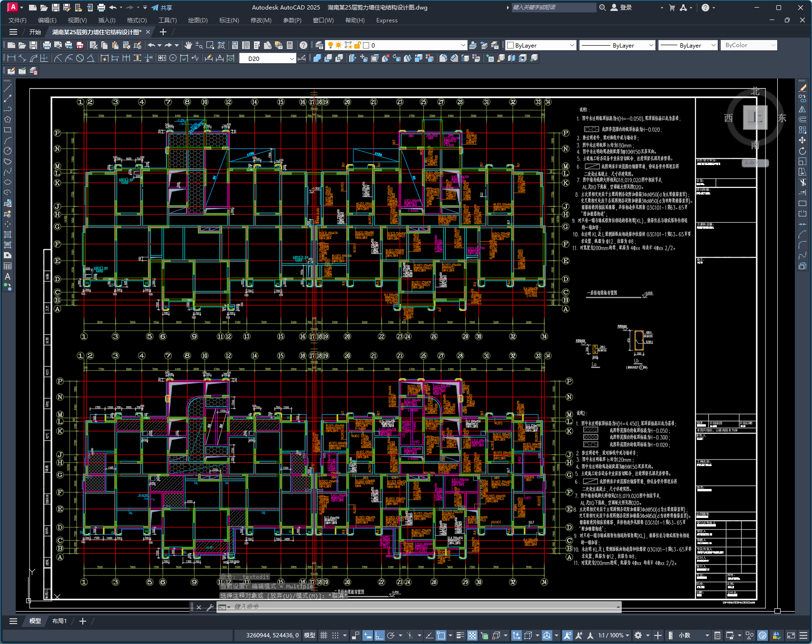Toggle polar tracking in status bar
This screenshot has width=812, height=644.
click(391, 635)
